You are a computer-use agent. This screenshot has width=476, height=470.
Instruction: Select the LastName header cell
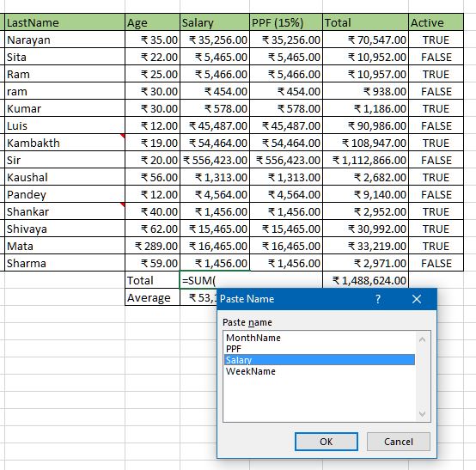point(64,22)
